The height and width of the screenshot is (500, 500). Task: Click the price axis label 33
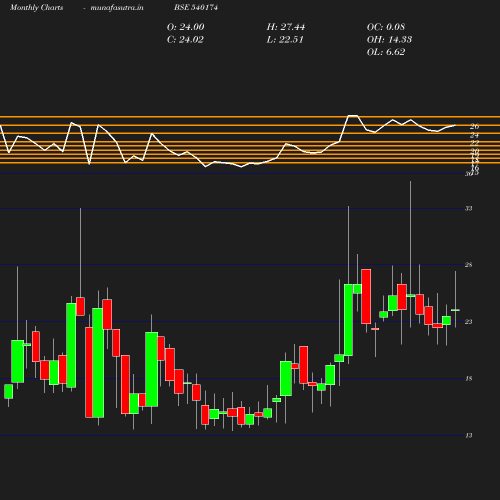(469, 208)
